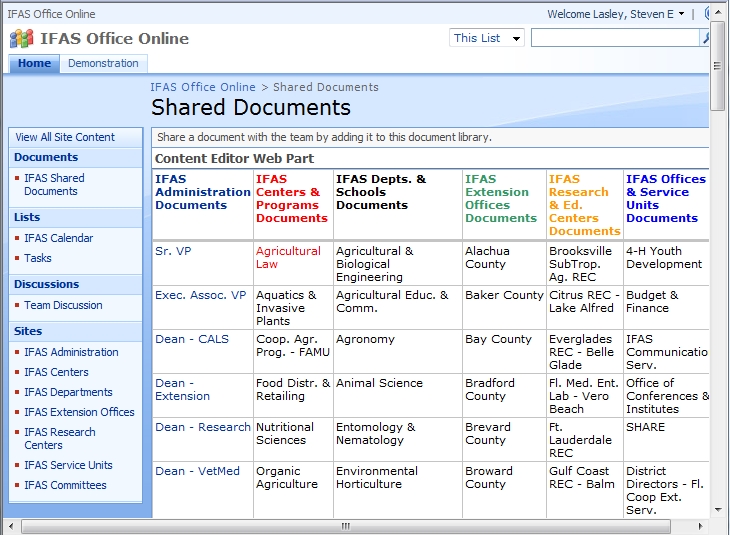Open the IFAS Departments site
Viewport: 730px width, 535px height.
click(x=68, y=393)
